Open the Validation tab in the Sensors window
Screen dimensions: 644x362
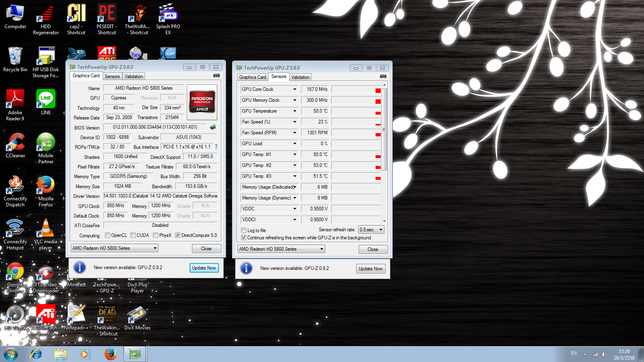point(300,77)
